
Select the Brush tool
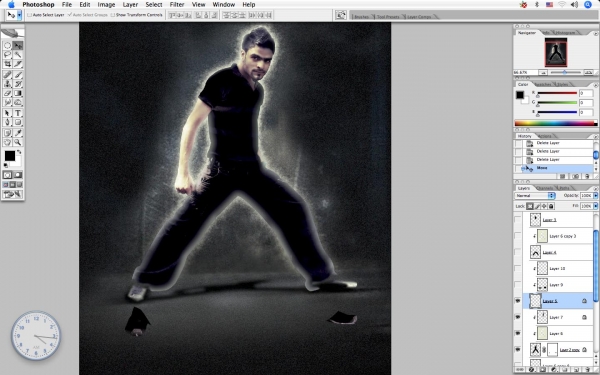[18, 75]
